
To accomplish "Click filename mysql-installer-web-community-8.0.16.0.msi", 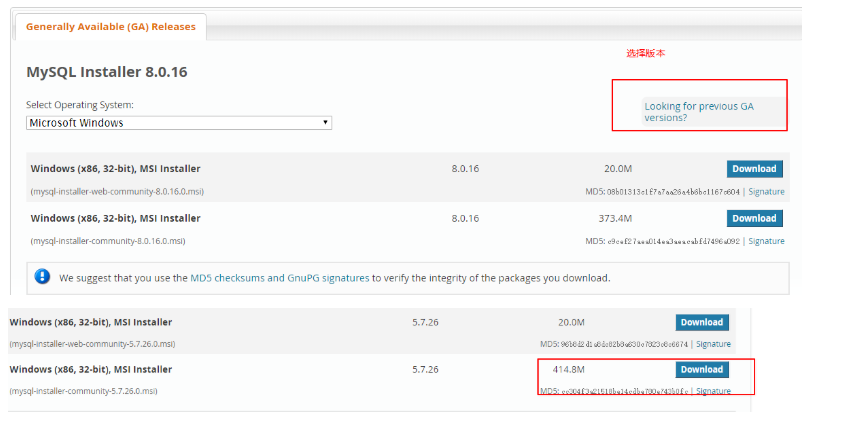I will (117, 192).
